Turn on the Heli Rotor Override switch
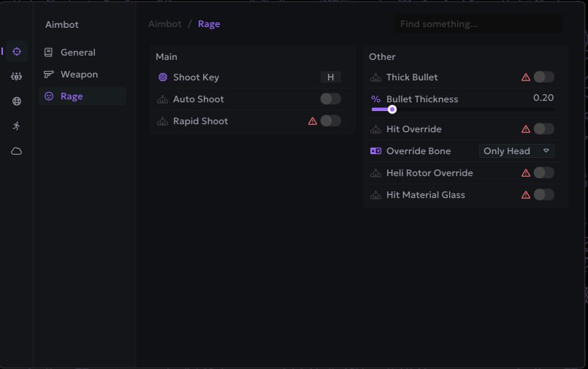This screenshot has height=369, width=588. [543, 173]
